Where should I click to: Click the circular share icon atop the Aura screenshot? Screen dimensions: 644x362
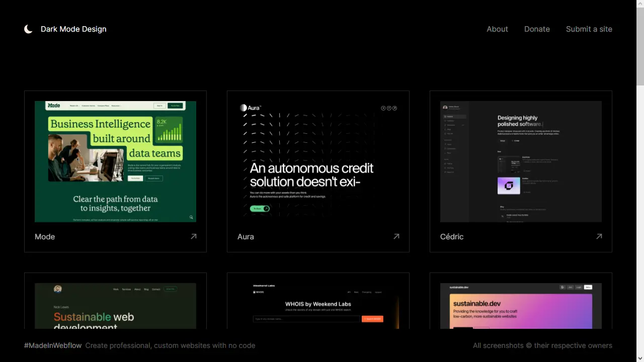click(x=394, y=108)
